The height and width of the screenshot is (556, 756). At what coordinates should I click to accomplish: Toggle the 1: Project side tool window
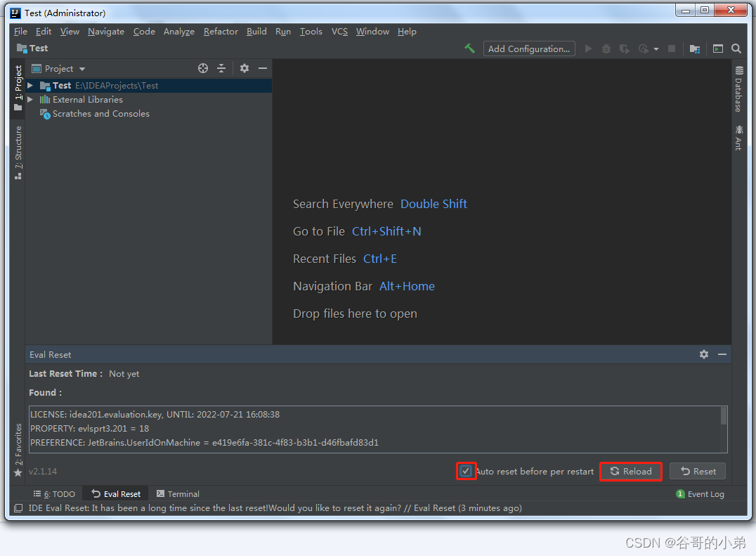click(18, 88)
